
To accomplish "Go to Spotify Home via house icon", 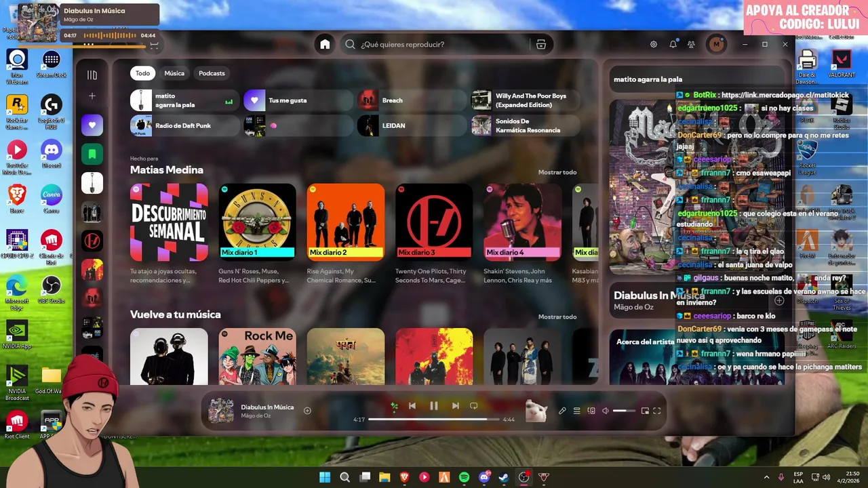I will 325,44.
